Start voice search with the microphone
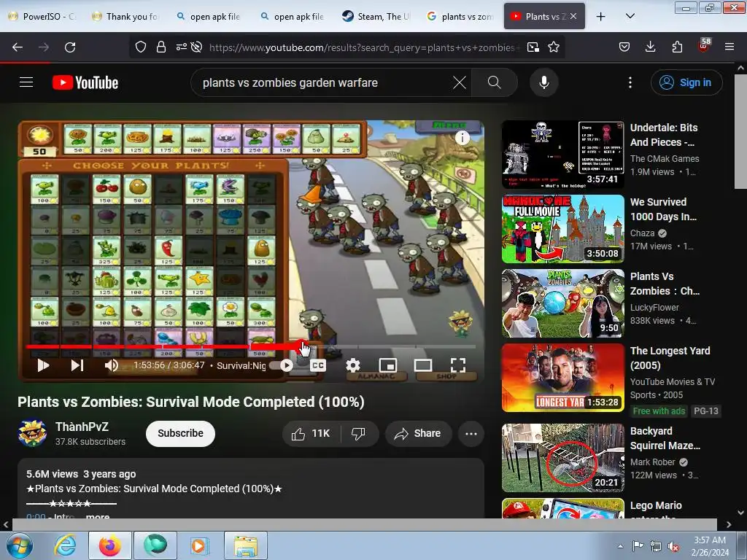Image resolution: width=747 pixels, height=560 pixels. tap(543, 82)
